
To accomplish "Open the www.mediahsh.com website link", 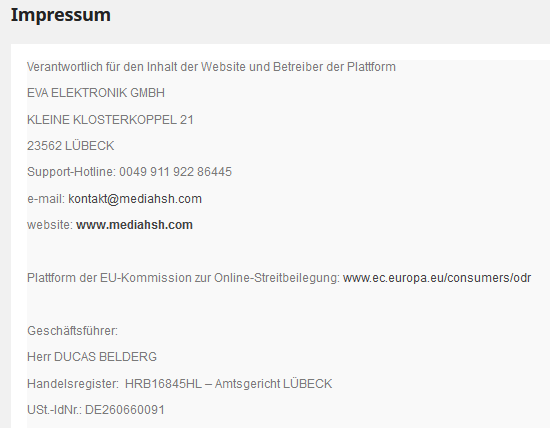I will pyautogui.click(x=134, y=225).
